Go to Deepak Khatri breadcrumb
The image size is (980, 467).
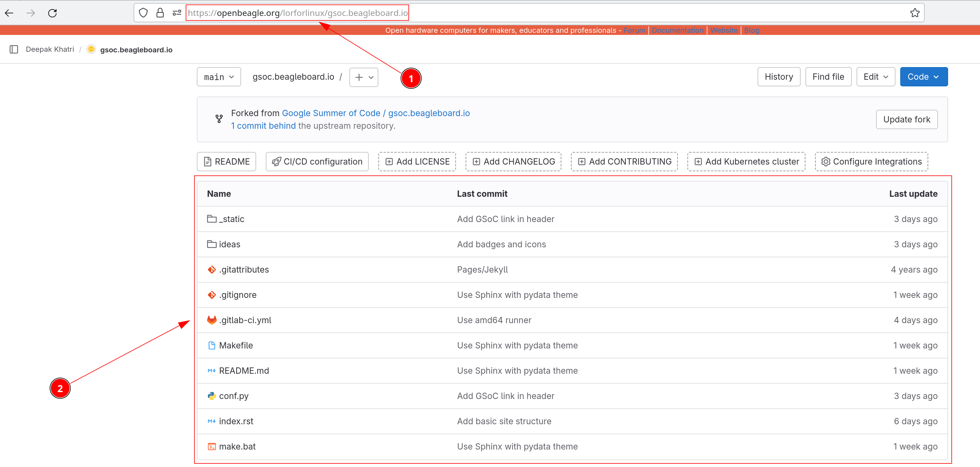[50, 49]
